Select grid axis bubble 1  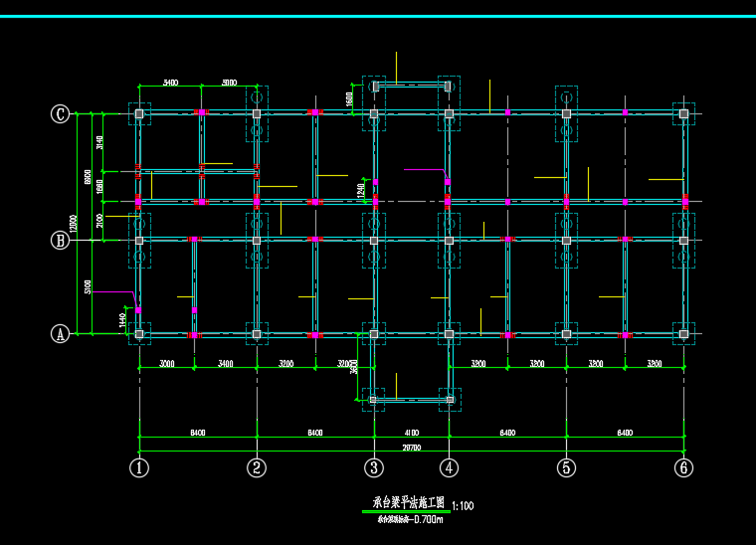coord(139,467)
